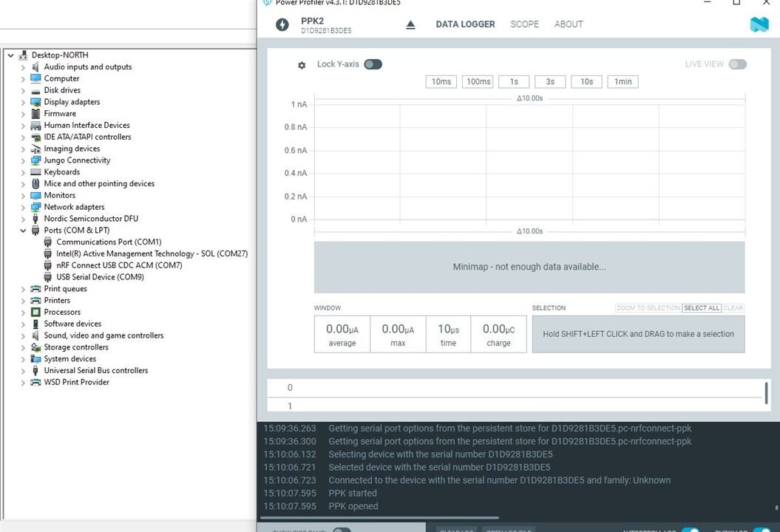Click the eject device icon
780x532 pixels.
[411, 24]
